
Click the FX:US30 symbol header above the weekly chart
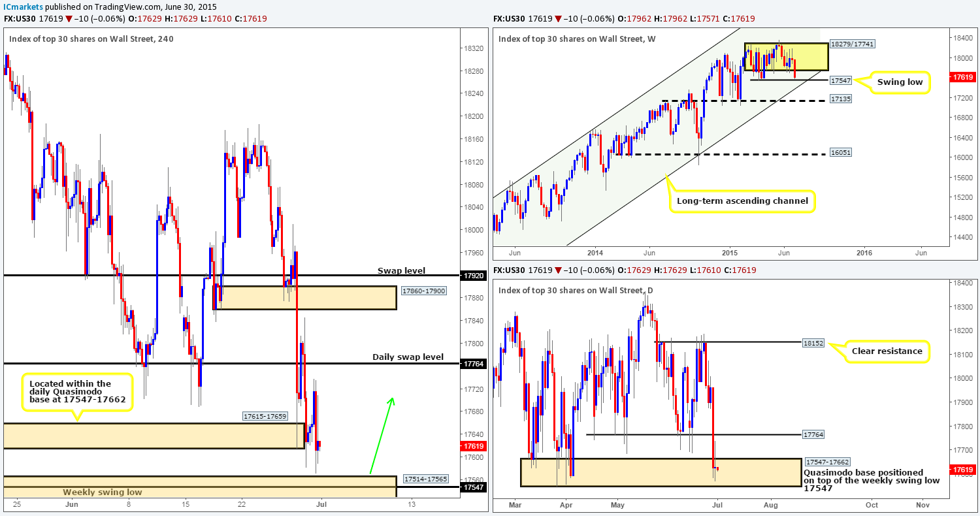(x=508, y=19)
